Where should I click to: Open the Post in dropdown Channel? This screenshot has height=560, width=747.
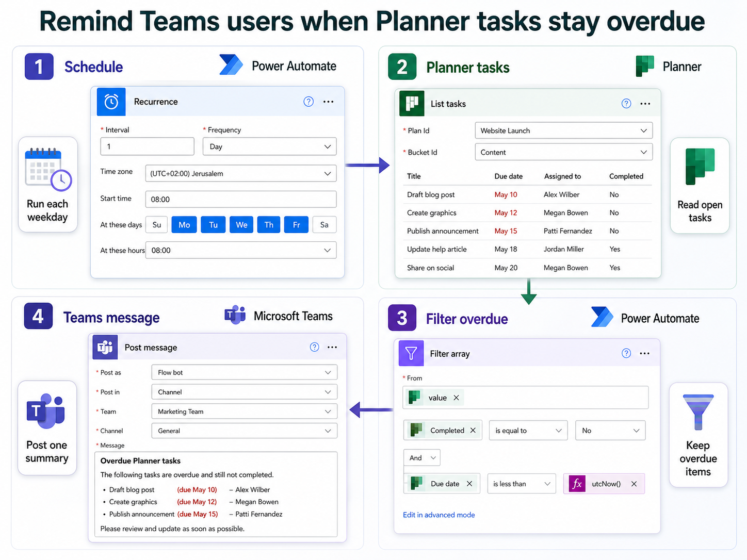click(x=244, y=392)
